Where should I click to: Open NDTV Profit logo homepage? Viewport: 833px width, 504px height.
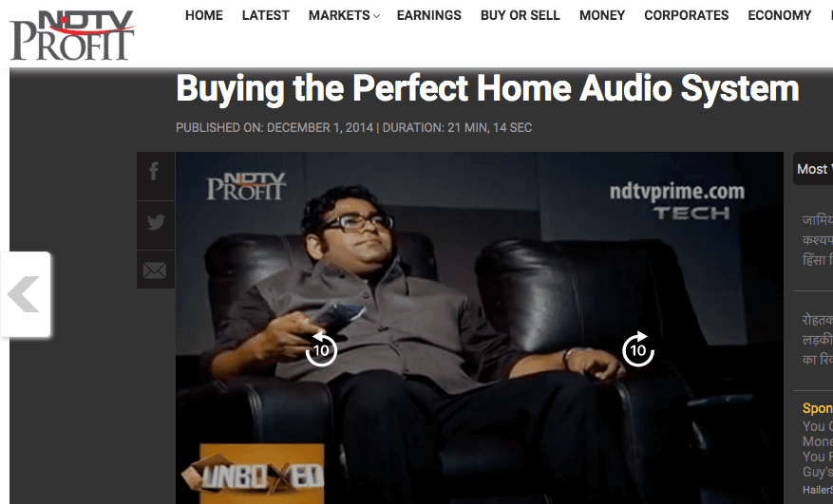[72, 35]
